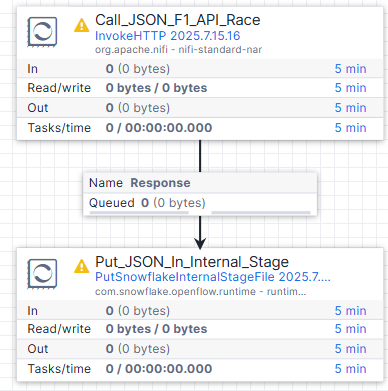
Task: Click the Out value of Call_JSON_F1_API_Race
Action: click(x=138, y=108)
